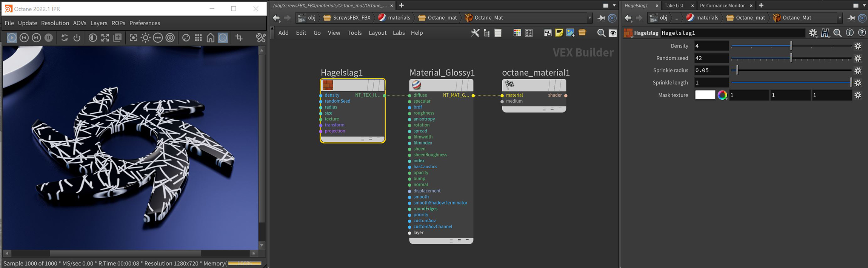Click the home icon in IPR toolbar

pos(211,38)
